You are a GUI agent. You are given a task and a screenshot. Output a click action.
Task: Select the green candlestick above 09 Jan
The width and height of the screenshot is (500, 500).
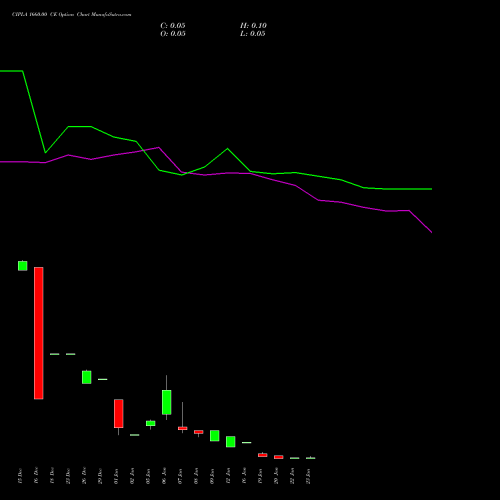(x=215, y=436)
